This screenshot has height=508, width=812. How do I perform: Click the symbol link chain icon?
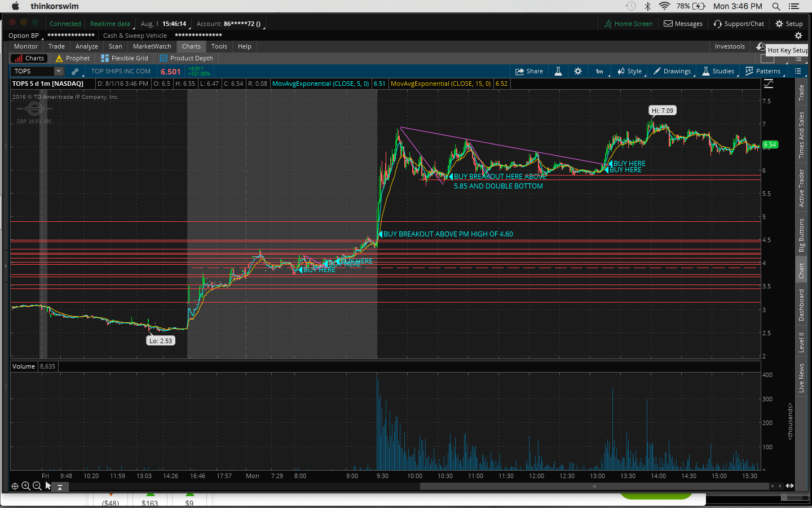75,71
